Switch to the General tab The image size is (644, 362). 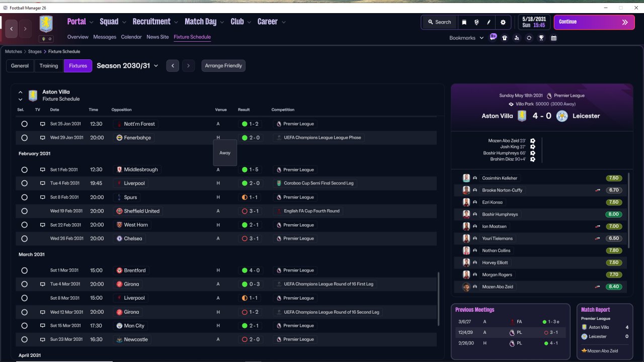point(20,66)
